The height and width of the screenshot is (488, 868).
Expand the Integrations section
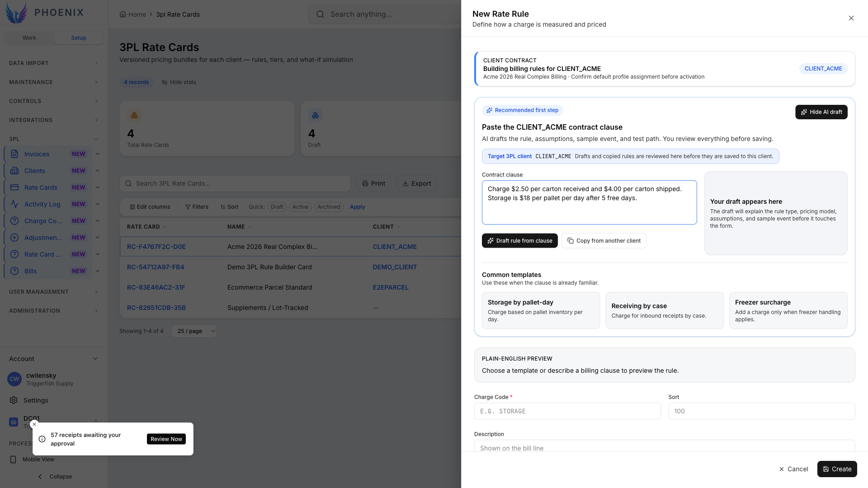click(54, 120)
